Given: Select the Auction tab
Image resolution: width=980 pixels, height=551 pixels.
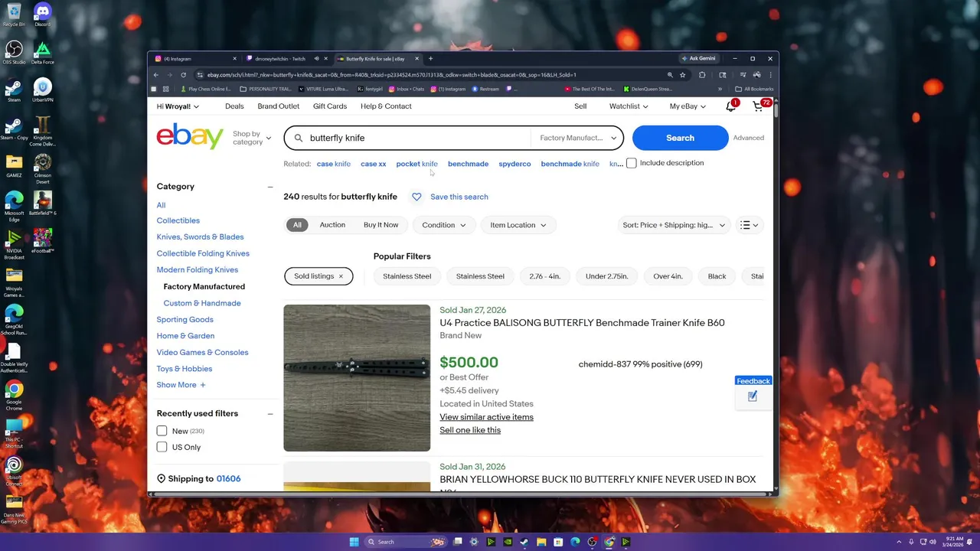Looking at the screenshot, I should click(332, 225).
